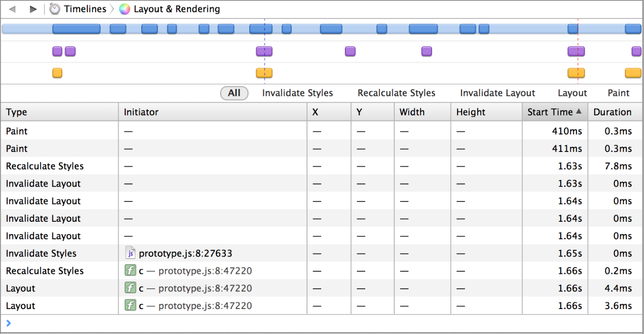Click the js file icon beside prototype.js:8:27633
The width and height of the screenshot is (644, 334).
(130, 253)
